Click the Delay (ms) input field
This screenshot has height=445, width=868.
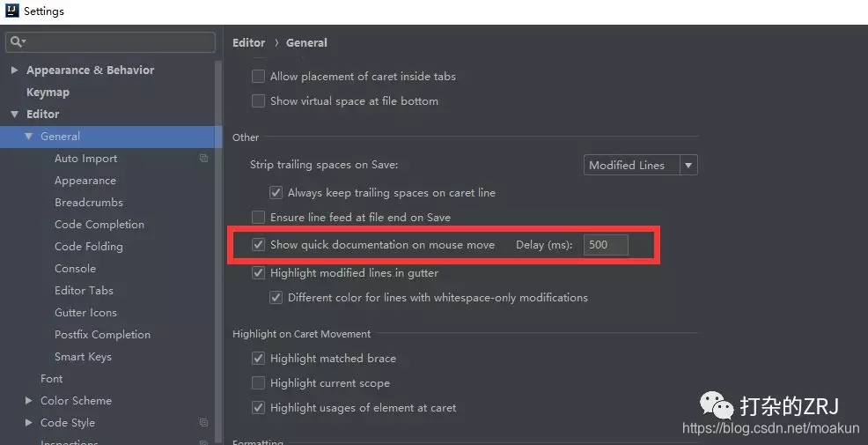[x=606, y=244]
